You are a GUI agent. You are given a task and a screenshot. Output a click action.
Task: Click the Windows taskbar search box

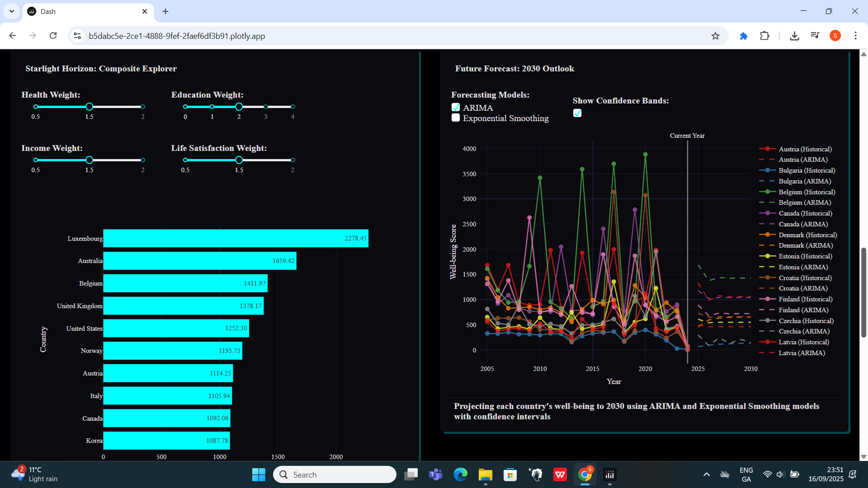pyautogui.click(x=335, y=474)
